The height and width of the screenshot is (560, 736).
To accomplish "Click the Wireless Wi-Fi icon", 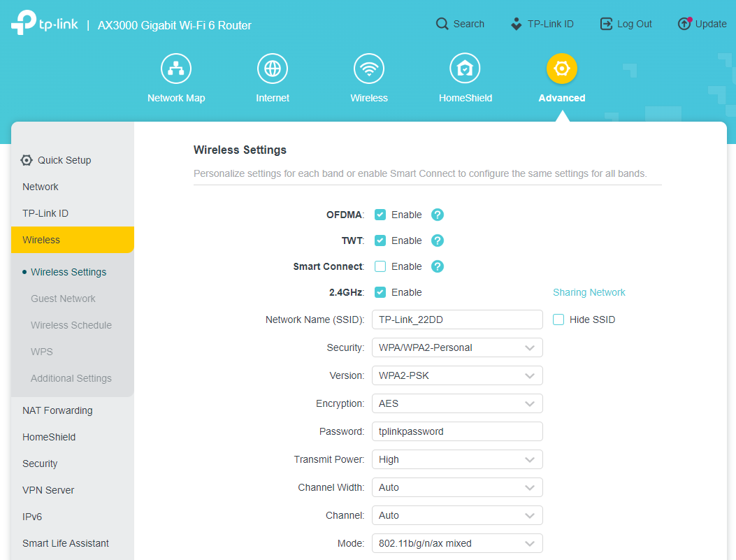I will pyautogui.click(x=369, y=69).
